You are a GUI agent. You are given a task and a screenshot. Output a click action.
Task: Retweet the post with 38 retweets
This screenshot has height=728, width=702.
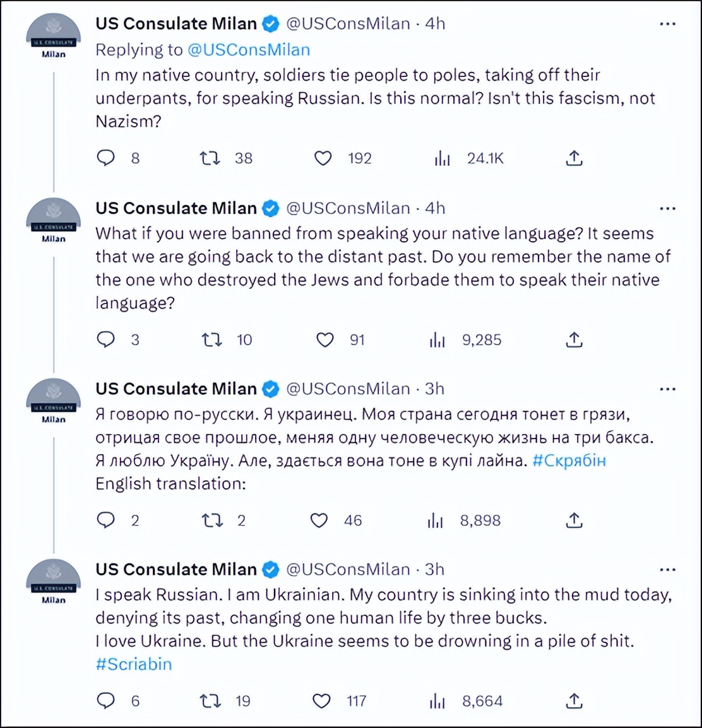click(210, 158)
